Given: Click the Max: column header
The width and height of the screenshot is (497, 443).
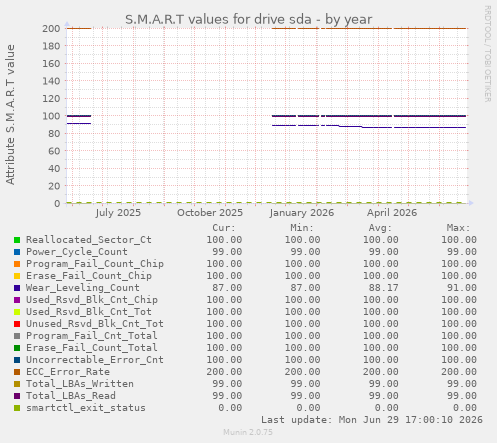Looking at the screenshot, I should (459, 228).
